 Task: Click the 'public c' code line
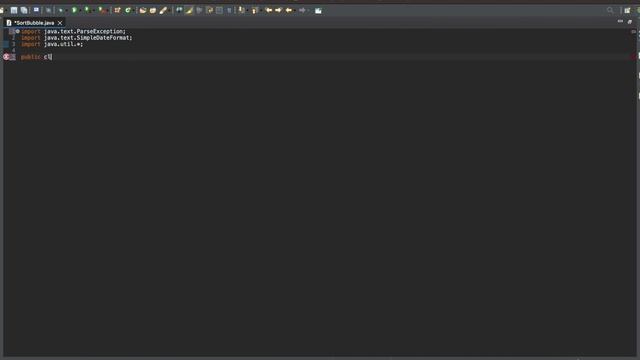(x=36, y=57)
